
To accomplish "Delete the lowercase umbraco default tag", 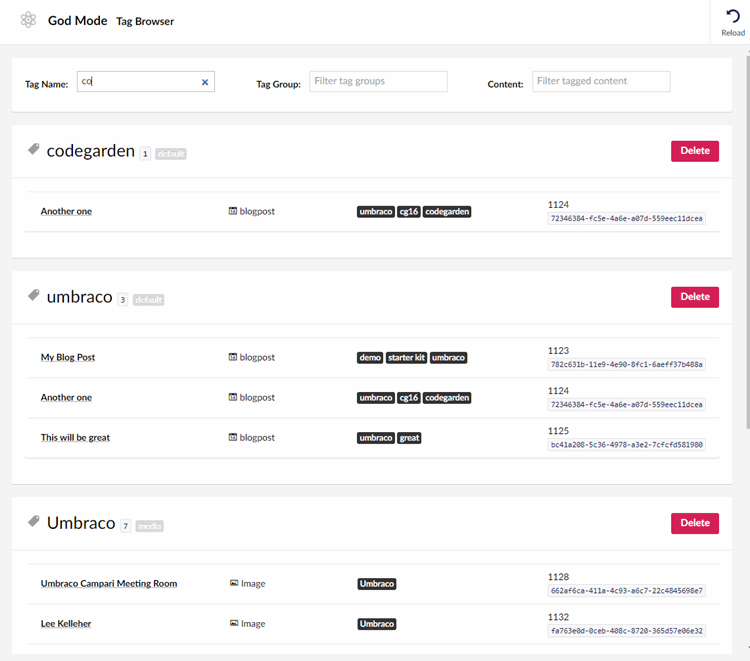I will [695, 297].
